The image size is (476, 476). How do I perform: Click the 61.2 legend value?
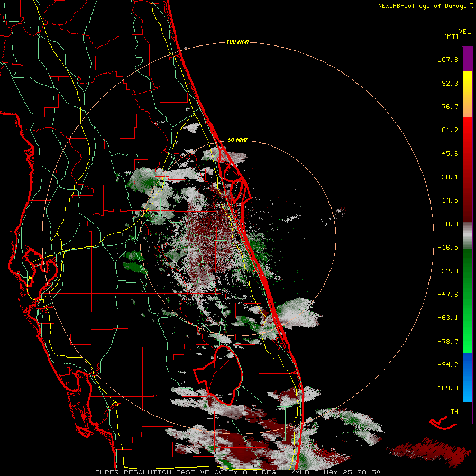coord(450,130)
